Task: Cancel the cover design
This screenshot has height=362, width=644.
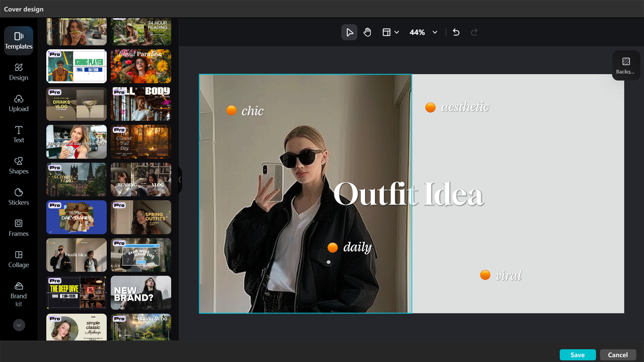Action: (x=618, y=355)
